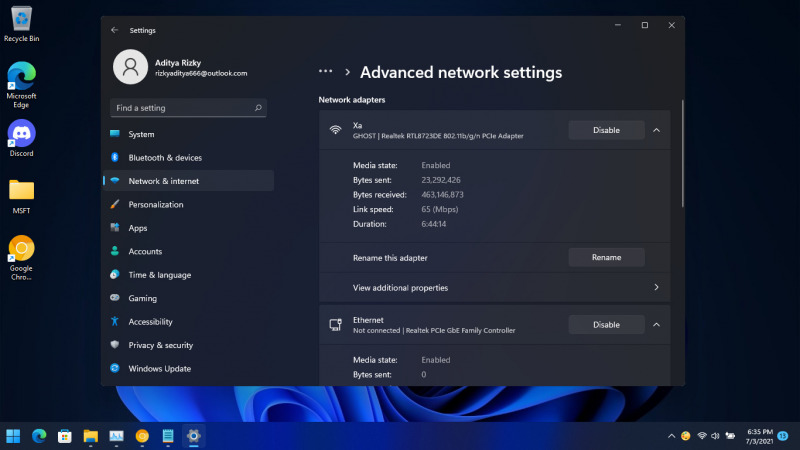800x450 pixels.
Task: Click Rename for this adapter
Action: coord(606,258)
